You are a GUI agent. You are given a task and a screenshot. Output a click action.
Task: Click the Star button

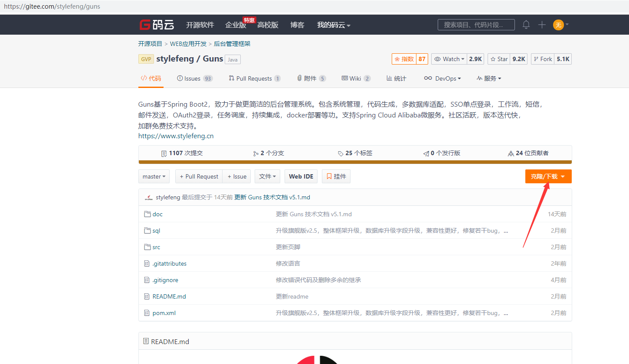point(499,59)
